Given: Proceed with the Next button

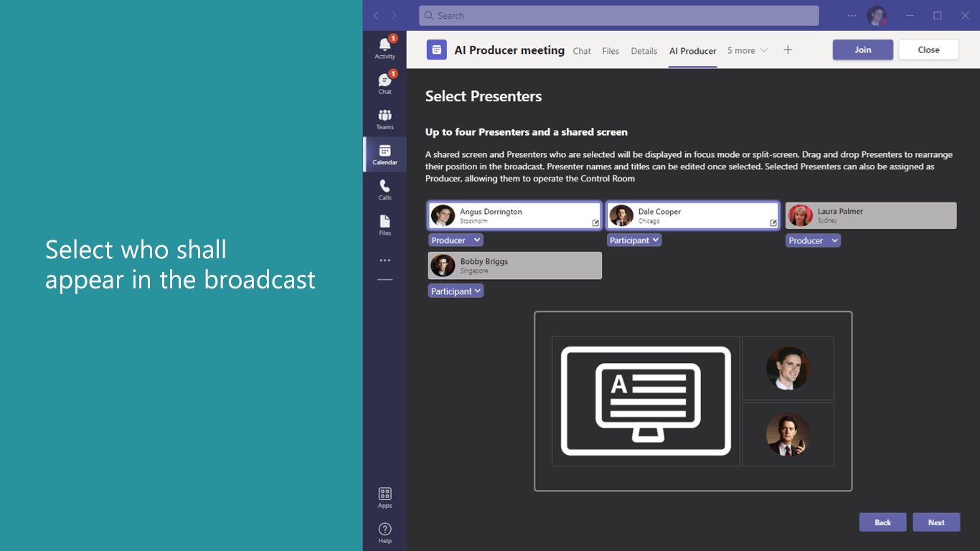Looking at the screenshot, I should click(936, 522).
